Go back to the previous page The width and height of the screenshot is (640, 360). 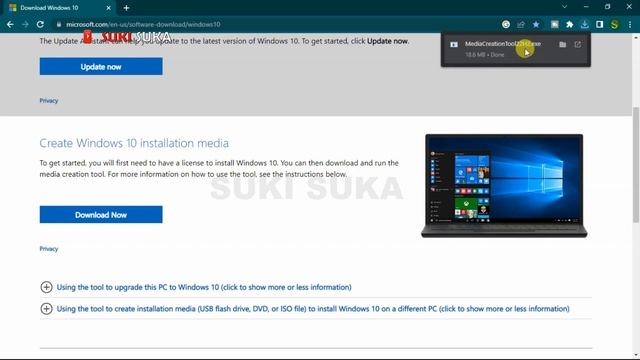click(x=10, y=24)
